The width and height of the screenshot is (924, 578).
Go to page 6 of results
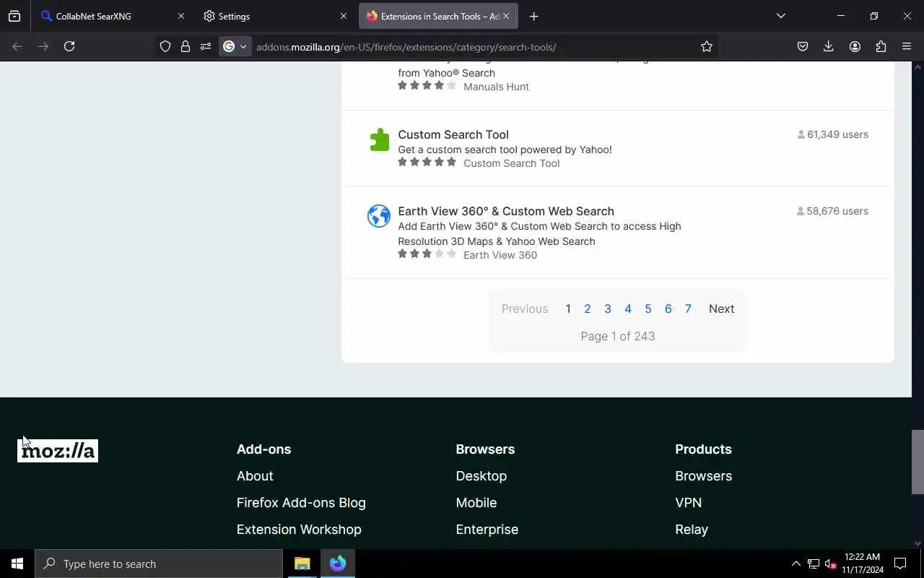[668, 309]
